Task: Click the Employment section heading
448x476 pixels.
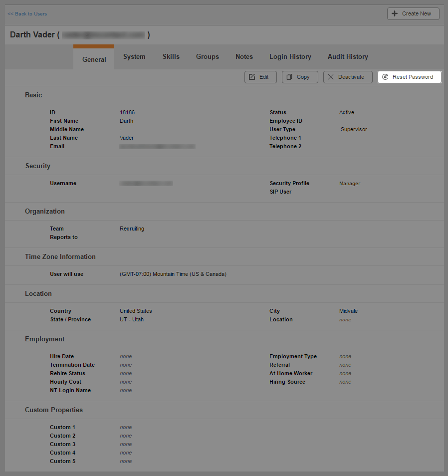Action: click(x=44, y=339)
